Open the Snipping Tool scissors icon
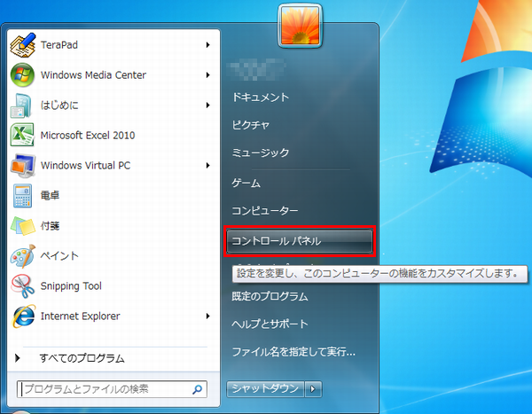The width and height of the screenshot is (532, 414). pos(23,285)
